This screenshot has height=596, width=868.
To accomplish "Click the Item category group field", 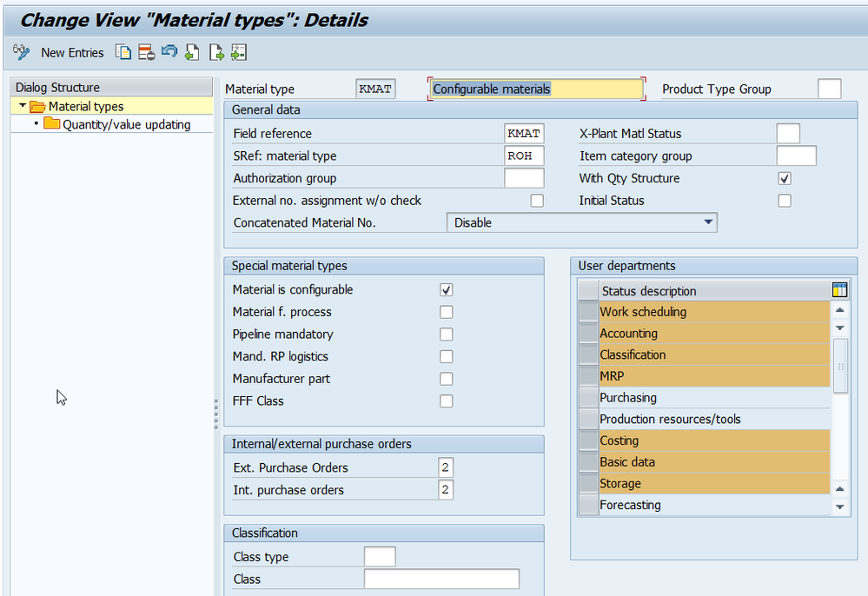I will pyautogui.click(x=796, y=156).
